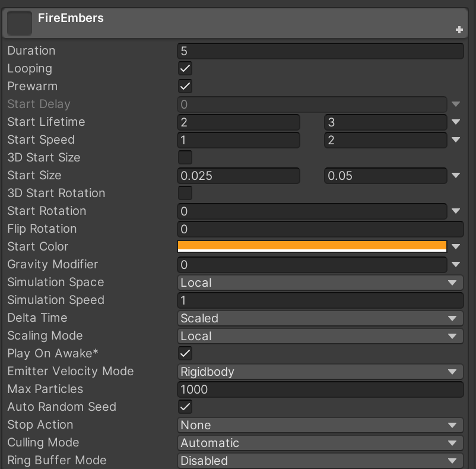
Task: Click the Duration value field
Action: [x=320, y=51]
